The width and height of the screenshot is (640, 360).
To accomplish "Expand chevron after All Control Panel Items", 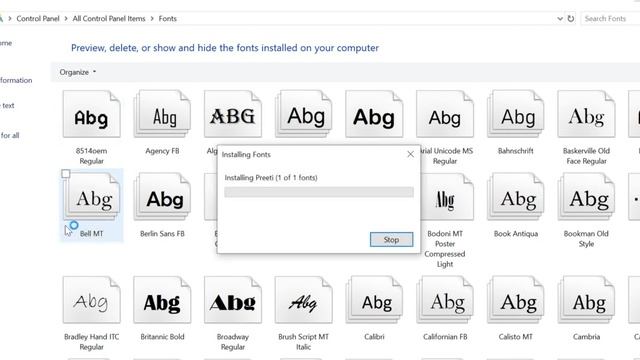I will click(x=152, y=19).
